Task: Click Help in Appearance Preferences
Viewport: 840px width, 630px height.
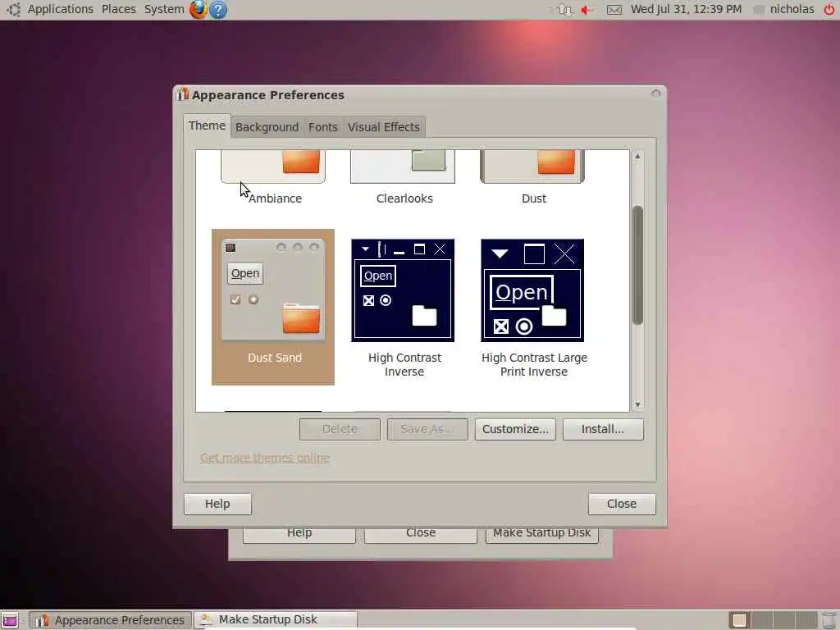Action: click(217, 504)
